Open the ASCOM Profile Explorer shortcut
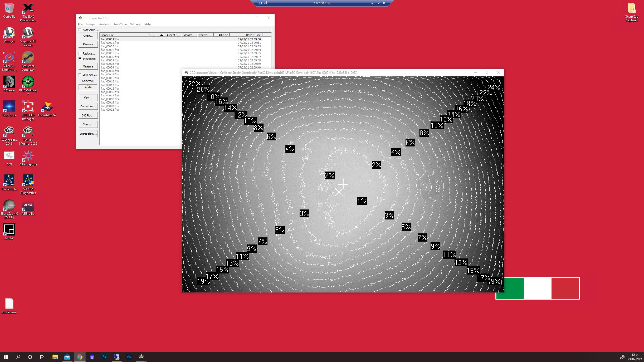This screenshot has width=644, height=362. [9, 183]
